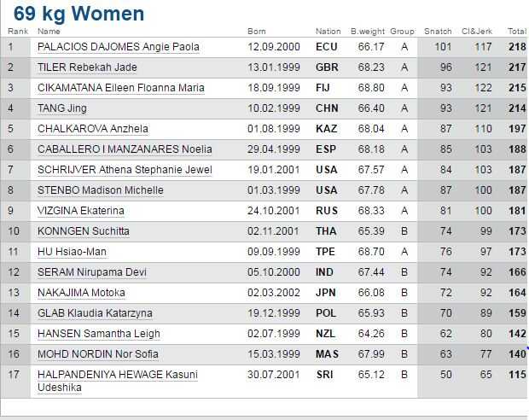Open TANG Jing athlete link

(x=62, y=108)
